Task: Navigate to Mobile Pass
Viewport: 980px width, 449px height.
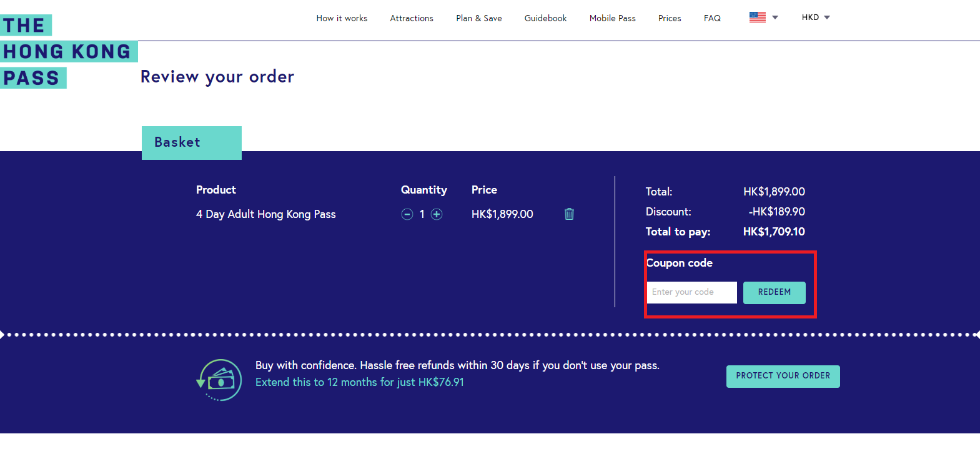Action: tap(613, 18)
